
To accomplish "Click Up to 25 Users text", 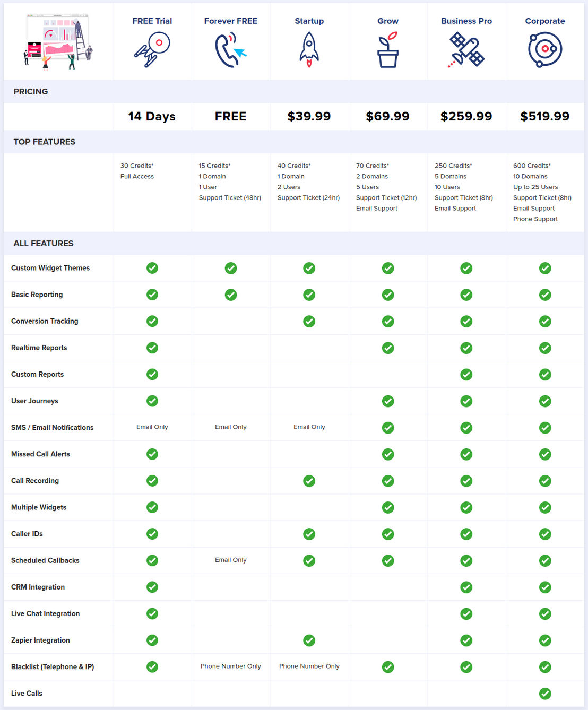I will [x=535, y=187].
